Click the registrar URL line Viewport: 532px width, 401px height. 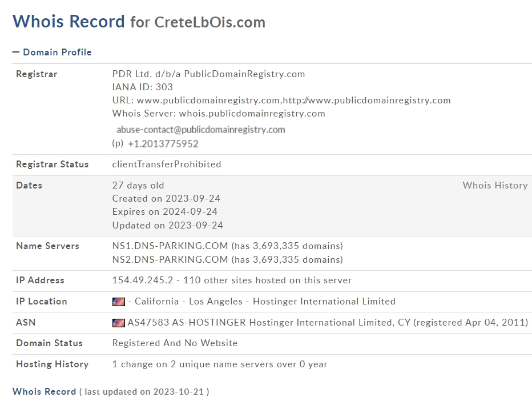pos(281,101)
